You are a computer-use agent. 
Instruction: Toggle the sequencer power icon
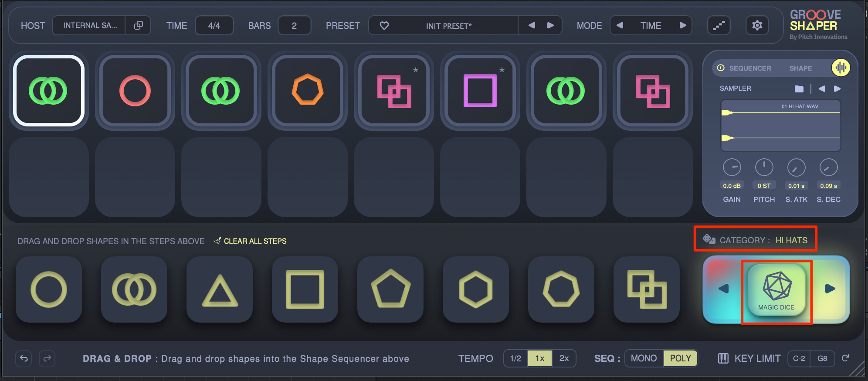(x=721, y=68)
